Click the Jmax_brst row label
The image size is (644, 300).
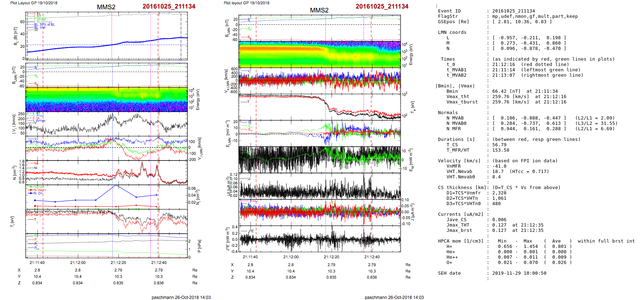[x=459, y=230]
